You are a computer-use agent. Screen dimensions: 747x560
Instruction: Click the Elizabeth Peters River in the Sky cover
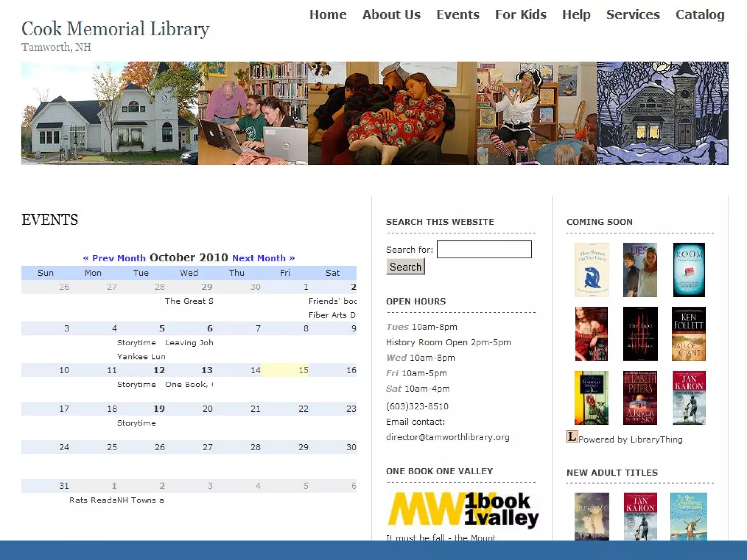[640, 398]
